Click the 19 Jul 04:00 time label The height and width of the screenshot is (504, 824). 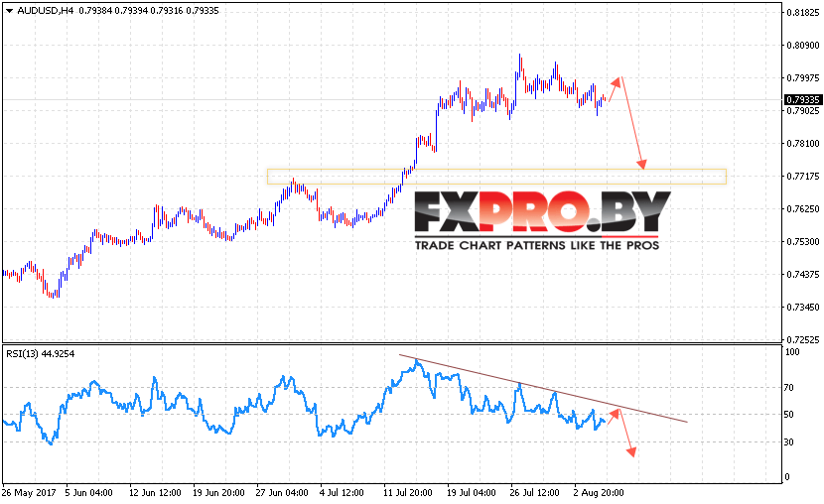pyautogui.click(x=472, y=493)
